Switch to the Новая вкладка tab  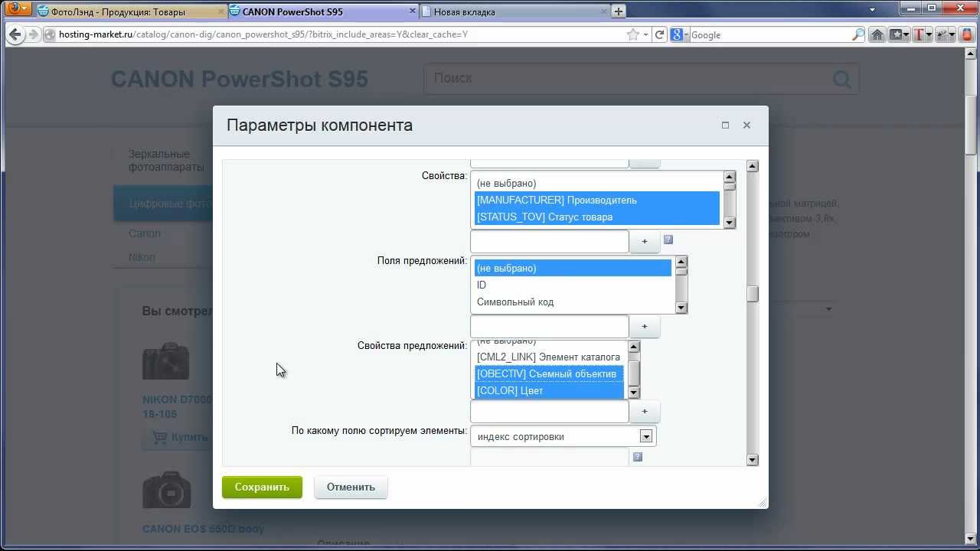[514, 11]
